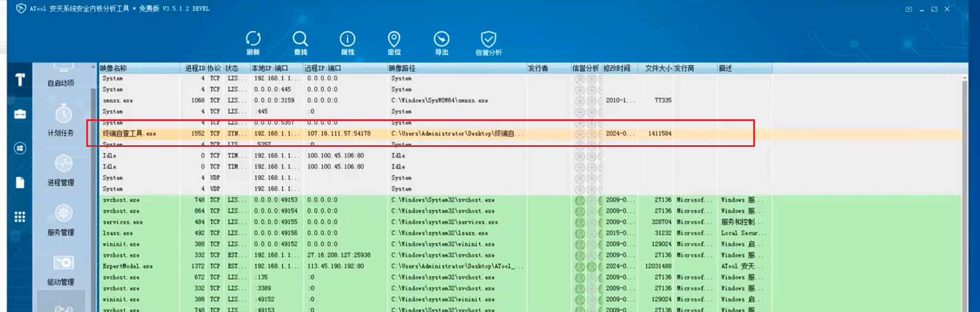Sort by 发行商 column header

coord(695,68)
